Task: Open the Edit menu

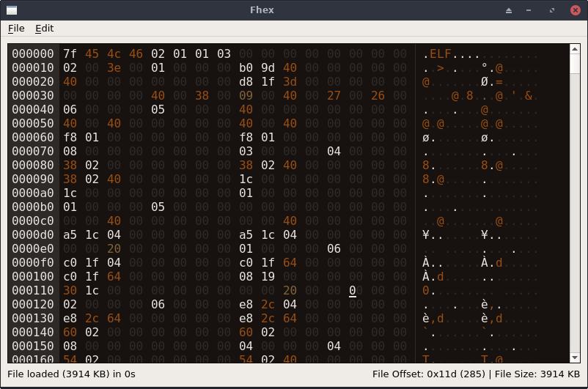Action: tap(44, 29)
